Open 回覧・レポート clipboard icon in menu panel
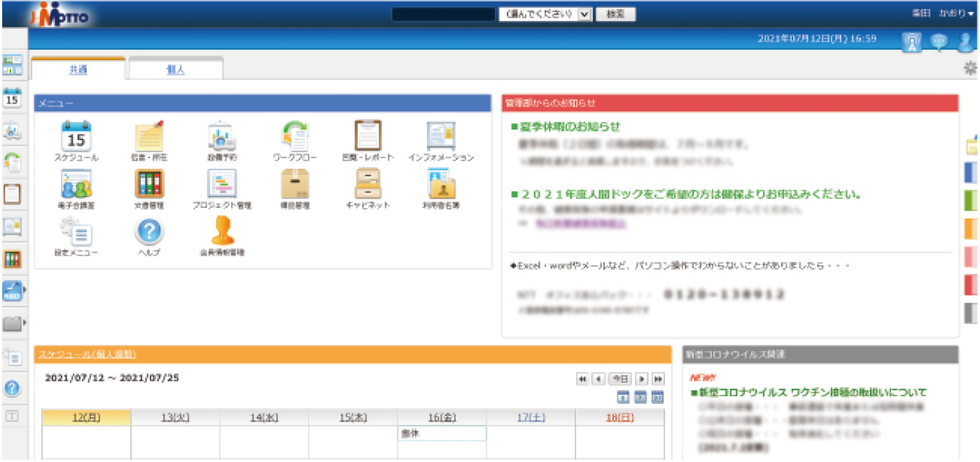The width and height of the screenshot is (980, 462). 368,136
